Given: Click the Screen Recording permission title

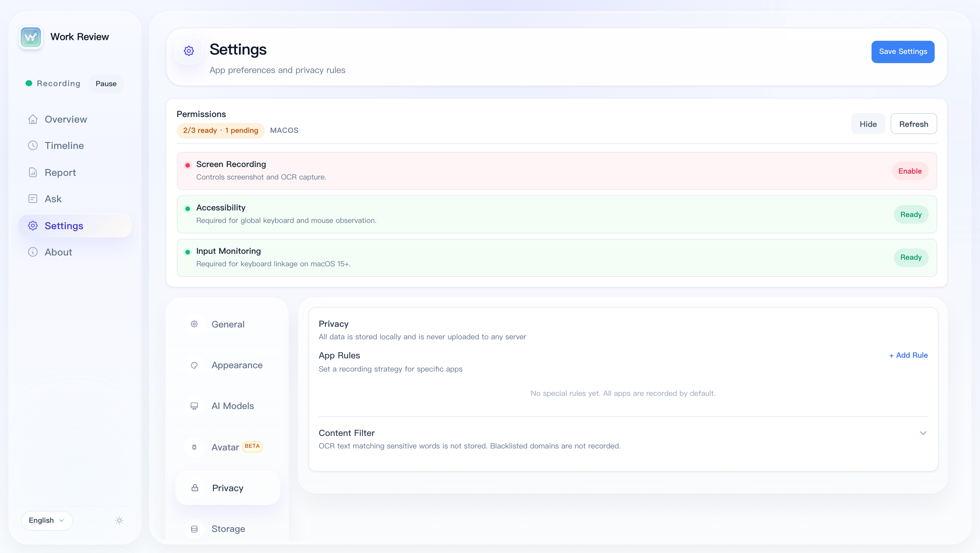Looking at the screenshot, I should [231, 164].
